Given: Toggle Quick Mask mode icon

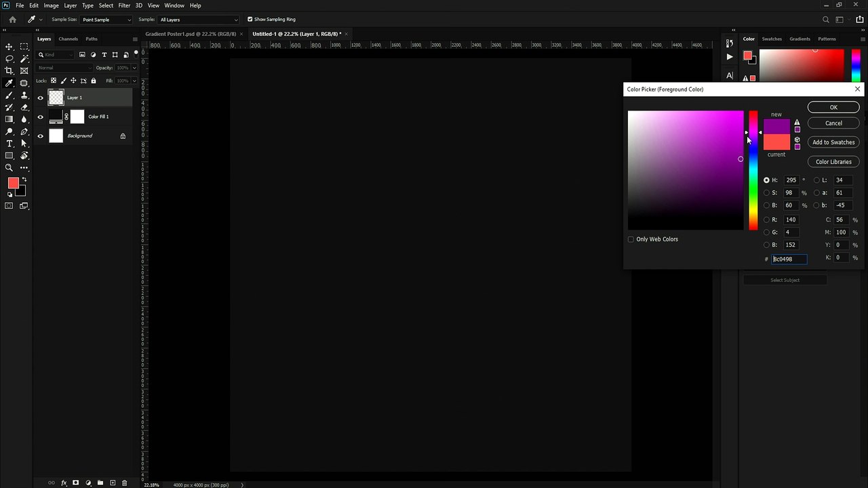Looking at the screenshot, I should tap(9, 206).
